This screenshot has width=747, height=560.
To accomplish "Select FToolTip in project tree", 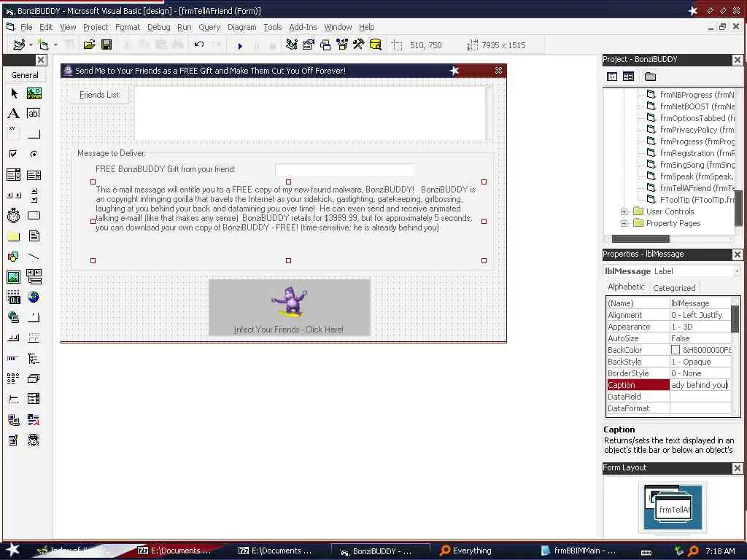I will 692,200.
